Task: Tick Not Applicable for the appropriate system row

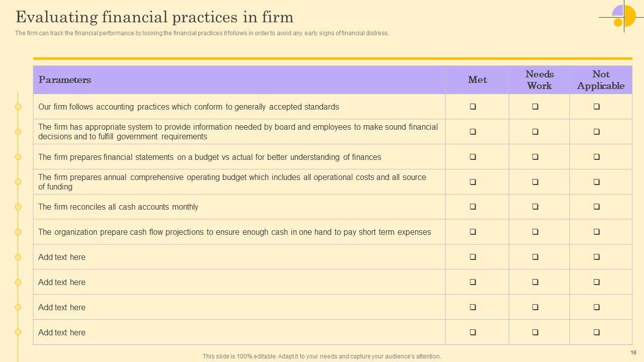Action: pos(596,132)
